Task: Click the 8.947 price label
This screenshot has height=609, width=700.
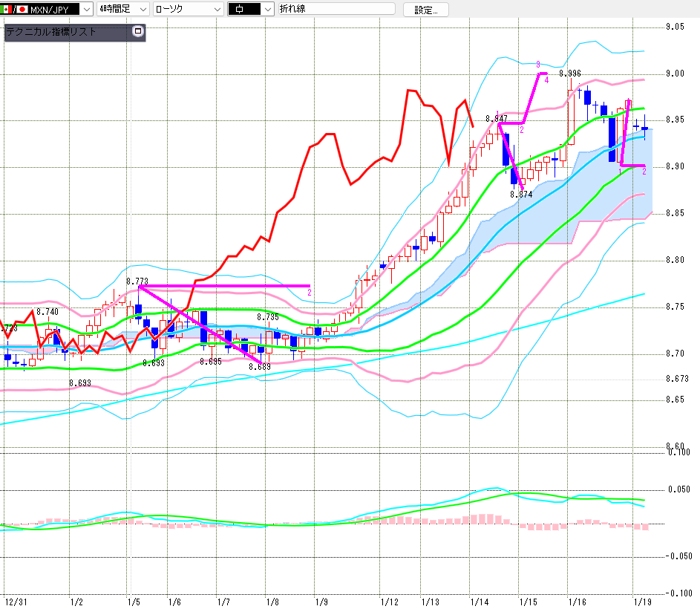Action: tap(496, 119)
